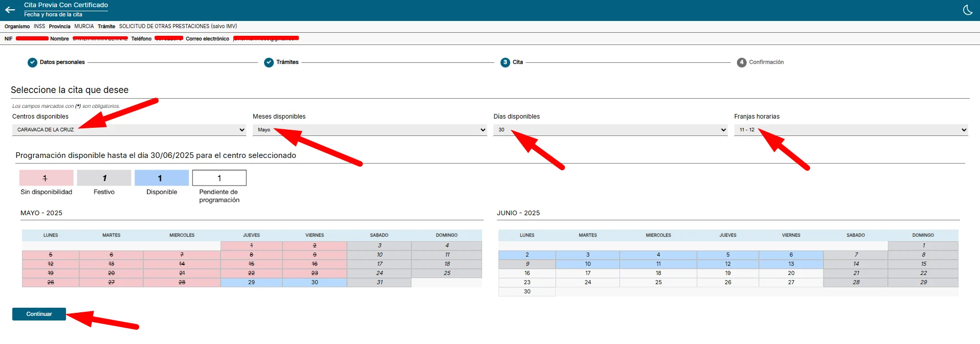Click the Cita Previa Con Certificado title
The width and height of the screenshot is (980, 344).
tap(66, 5)
